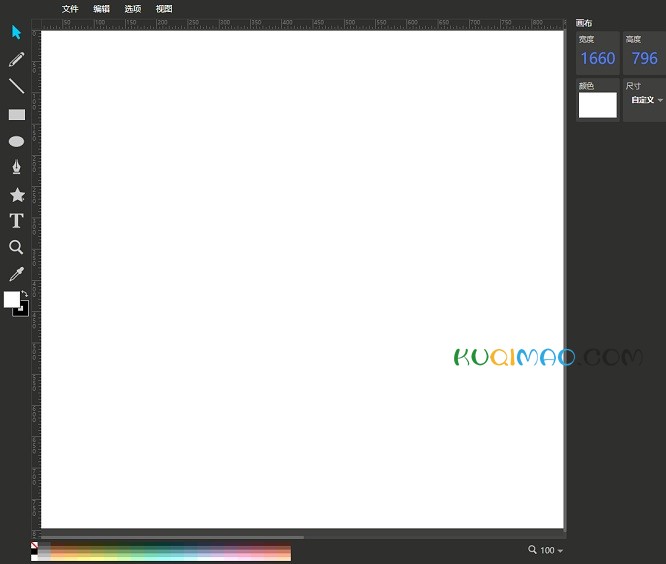This screenshot has width=666, height=564.
Task: Open the 视图 menu
Action: coord(164,8)
